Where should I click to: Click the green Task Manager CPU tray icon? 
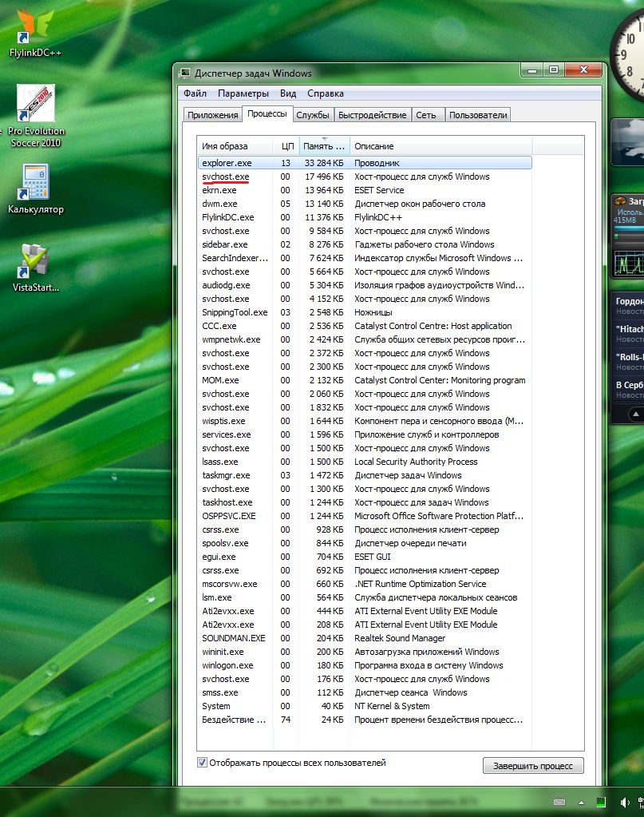point(601,802)
